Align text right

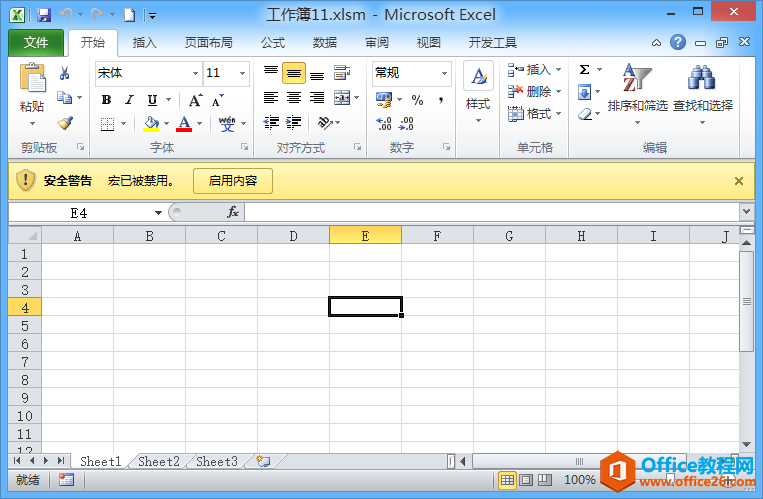click(x=317, y=98)
